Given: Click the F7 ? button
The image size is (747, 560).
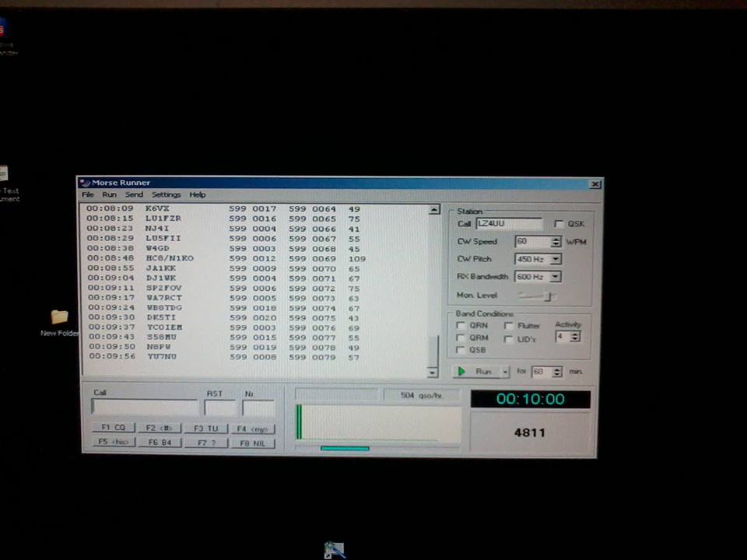Looking at the screenshot, I should click(206, 443).
